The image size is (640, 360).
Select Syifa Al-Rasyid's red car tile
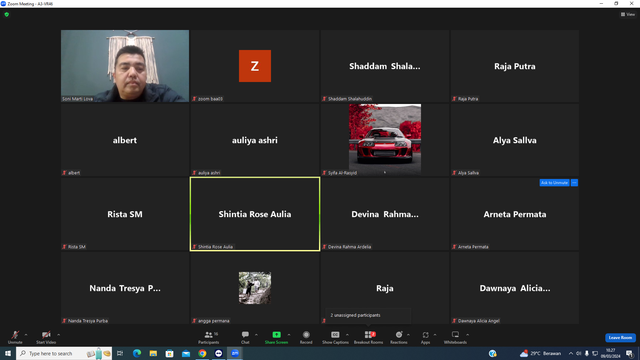(385, 140)
